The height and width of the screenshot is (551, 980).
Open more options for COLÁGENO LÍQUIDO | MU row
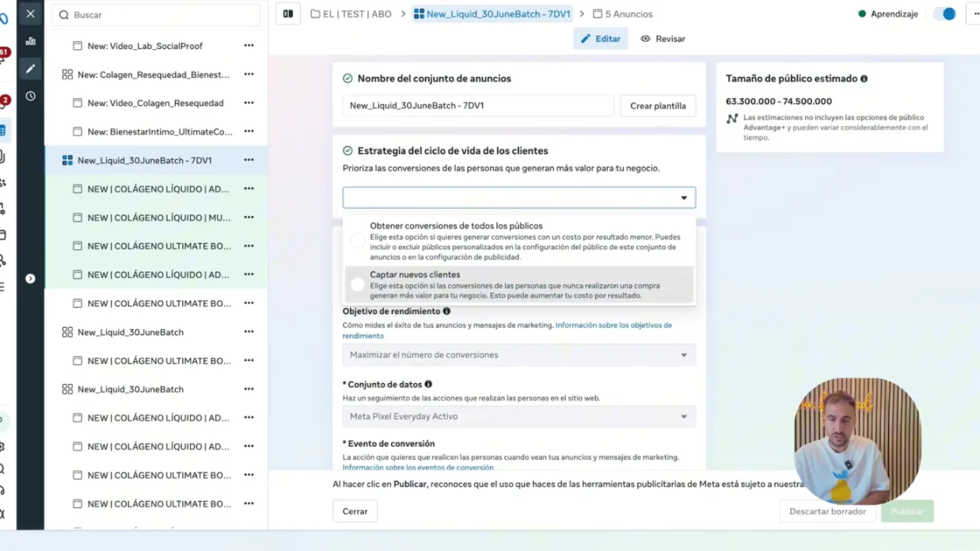click(249, 217)
